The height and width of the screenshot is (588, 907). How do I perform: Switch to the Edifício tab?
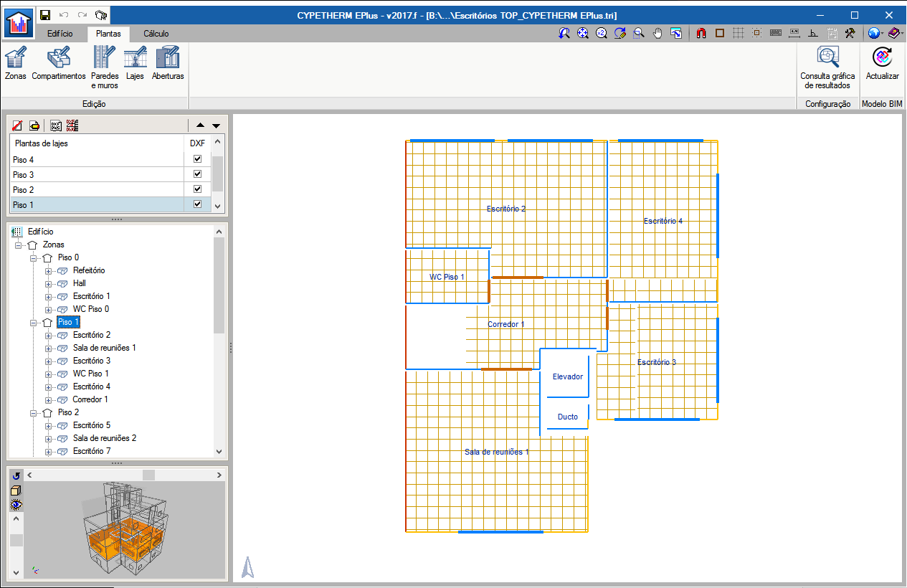tap(60, 34)
